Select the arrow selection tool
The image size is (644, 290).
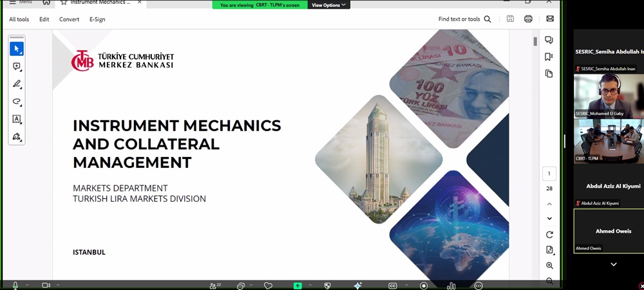(17, 49)
